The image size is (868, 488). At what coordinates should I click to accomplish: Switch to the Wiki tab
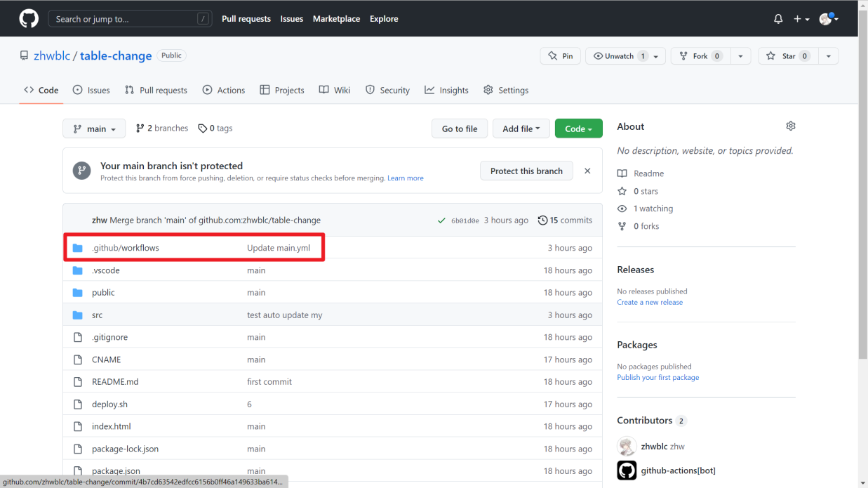335,90
